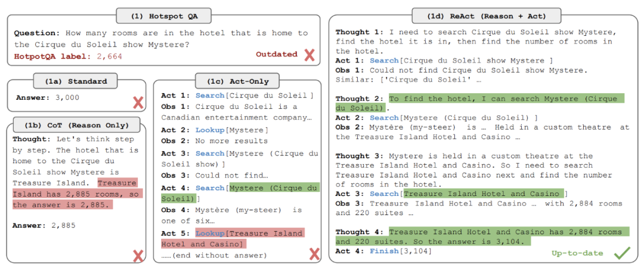Click the green checkmark beside Up-to-date
This screenshot has width=644, height=270.
point(622,253)
